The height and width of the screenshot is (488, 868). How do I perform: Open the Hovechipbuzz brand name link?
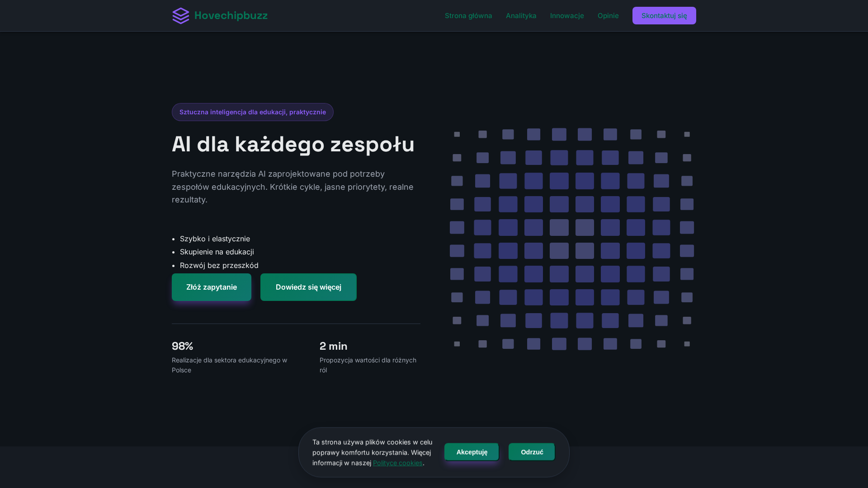[231, 16]
